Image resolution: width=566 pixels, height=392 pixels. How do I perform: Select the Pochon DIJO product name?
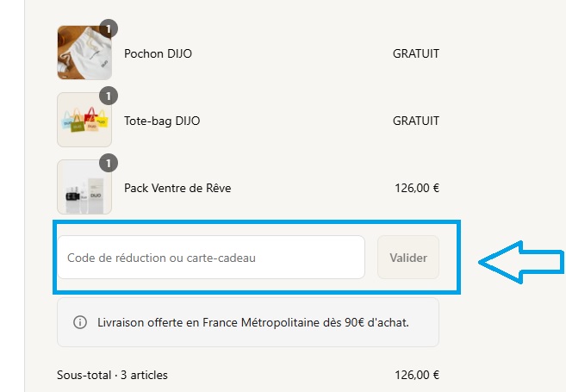pos(158,53)
